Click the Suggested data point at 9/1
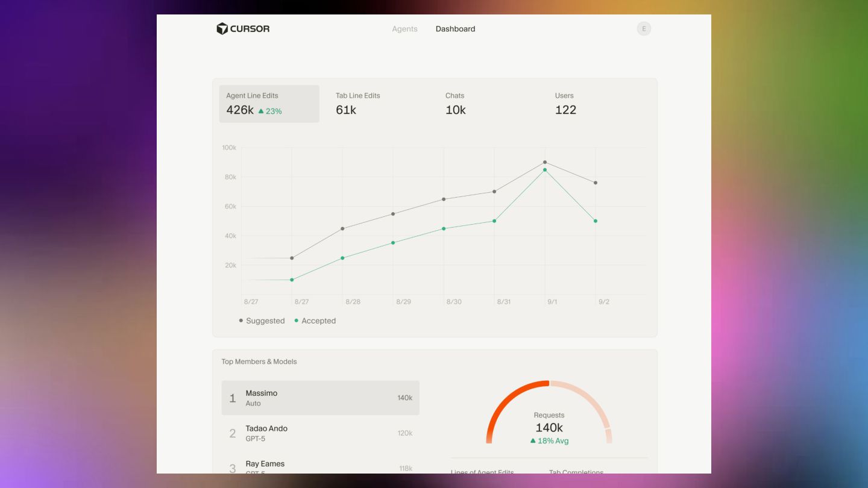 pos(545,162)
